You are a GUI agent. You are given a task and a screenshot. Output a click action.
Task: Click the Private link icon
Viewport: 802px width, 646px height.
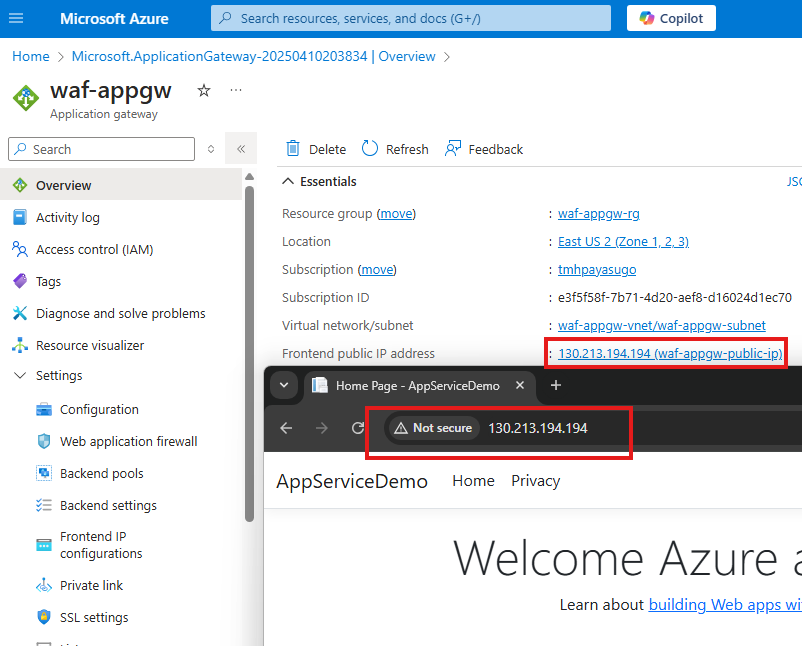pos(44,585)
